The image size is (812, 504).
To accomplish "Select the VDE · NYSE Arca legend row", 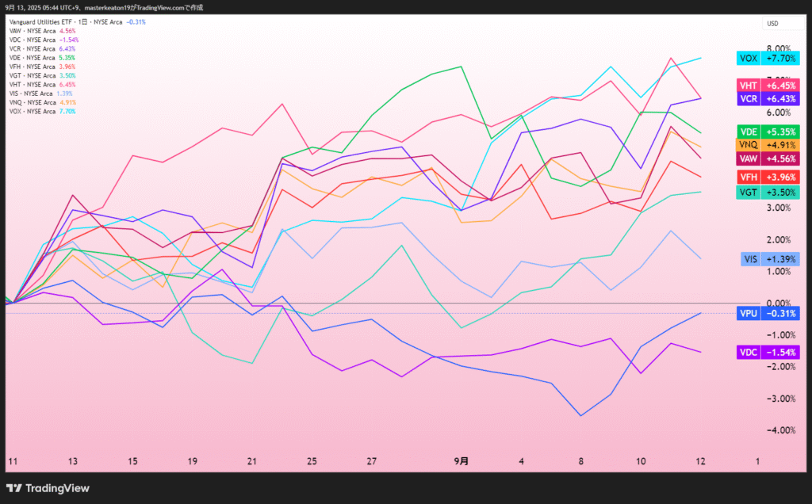I will point(43,58).
